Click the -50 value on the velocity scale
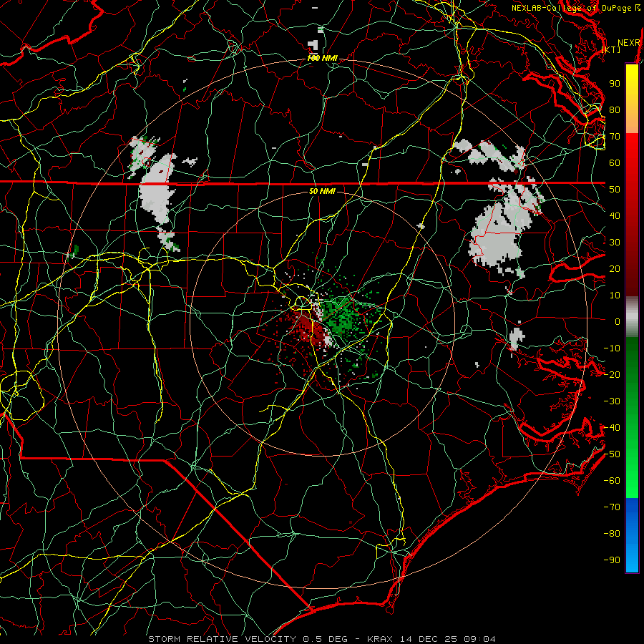The width and height of the screenshot is (644, 644). pos(612,454)
